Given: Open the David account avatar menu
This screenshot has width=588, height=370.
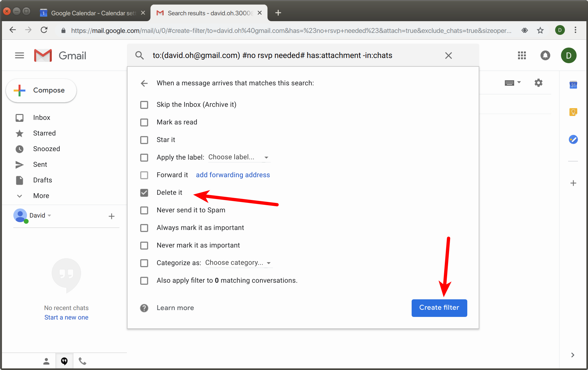Looking at the screenshot, I should click(x=569, y=55).
